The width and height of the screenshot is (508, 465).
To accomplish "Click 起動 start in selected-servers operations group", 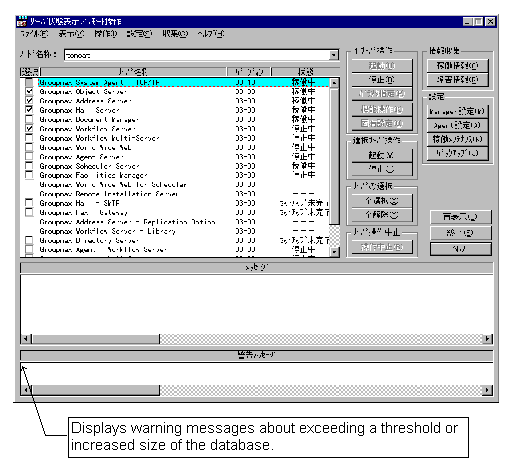I will pyautogui.click(x=382, y=155).
